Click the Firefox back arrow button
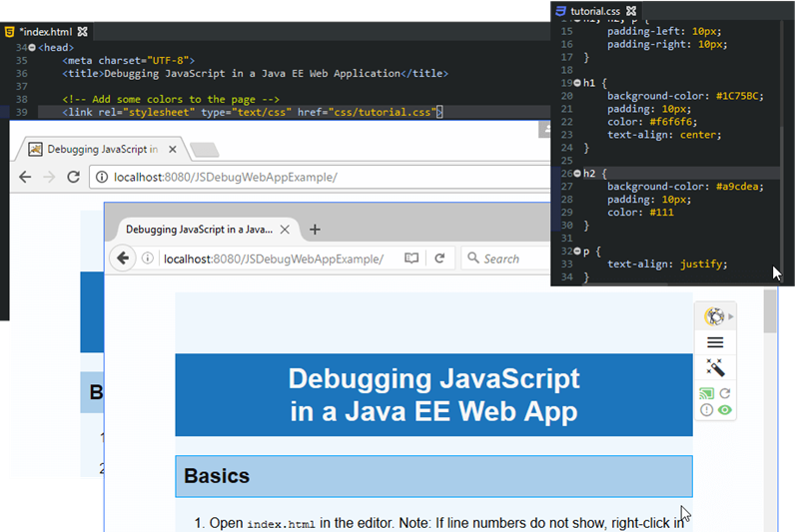799x532 pixels. tap(123, 259)
